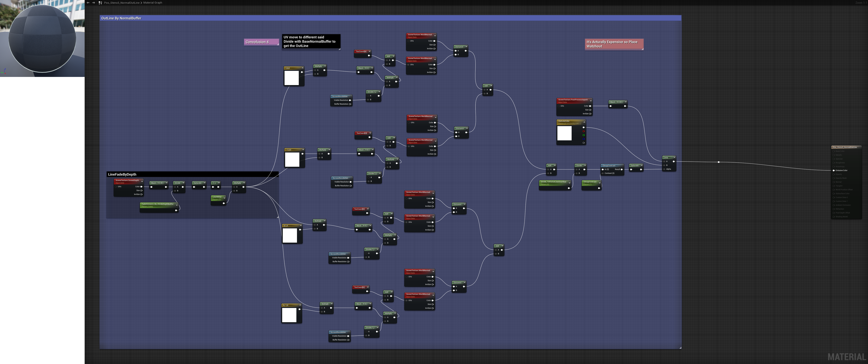
Task: Click the Emissive Color input pin
Action: tap(834, 170)
